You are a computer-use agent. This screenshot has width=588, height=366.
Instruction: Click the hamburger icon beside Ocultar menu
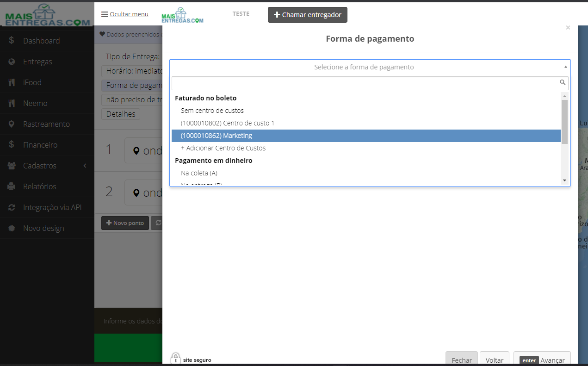(x=105, y=14)
